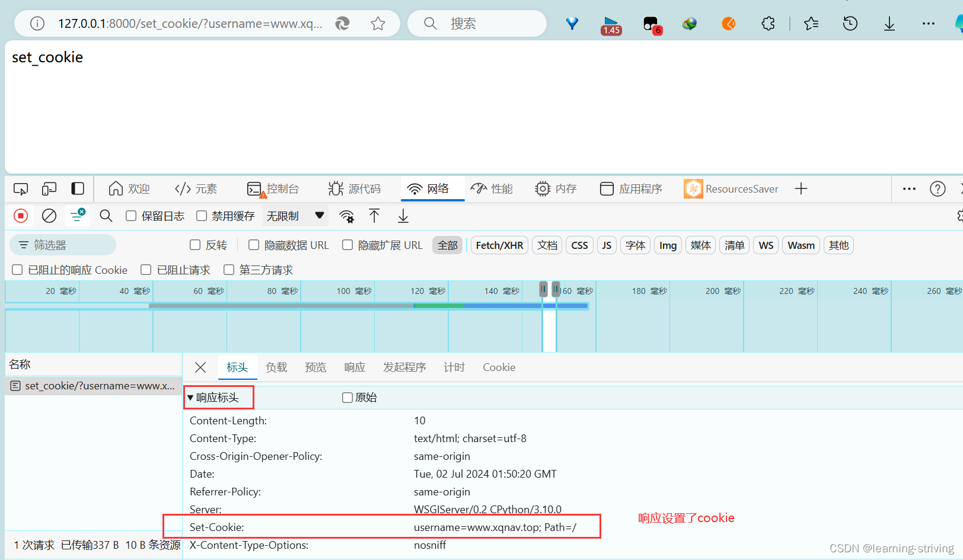Switch to the 负载 tab
The width and height of the screenshot is (963, 560).
276,367
